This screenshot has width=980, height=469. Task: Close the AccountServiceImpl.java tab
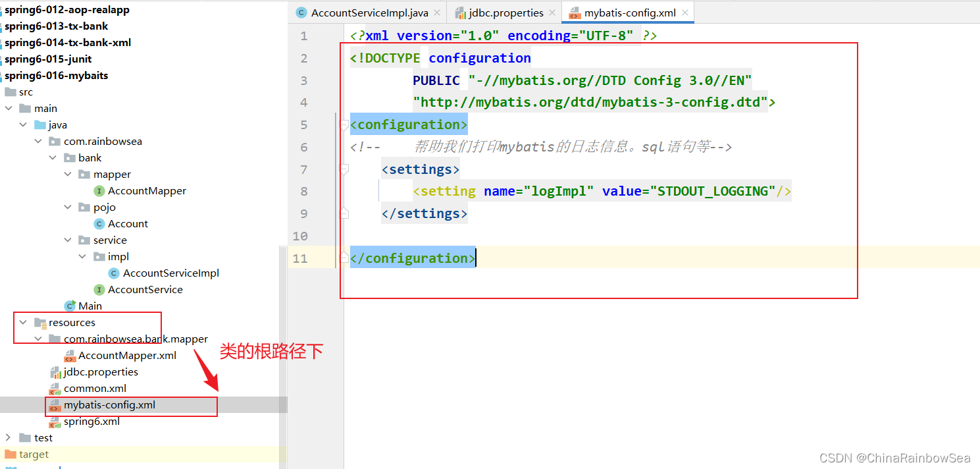tap(437, 13)
